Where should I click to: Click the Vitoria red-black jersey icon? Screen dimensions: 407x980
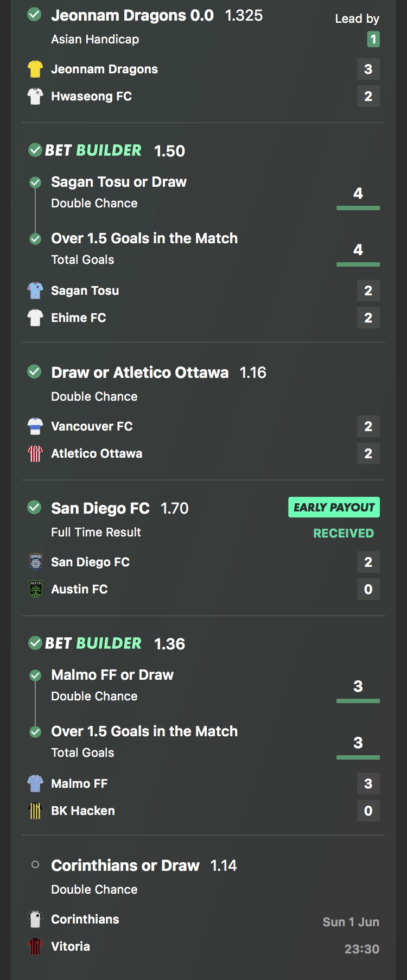[x=35, y=946]
